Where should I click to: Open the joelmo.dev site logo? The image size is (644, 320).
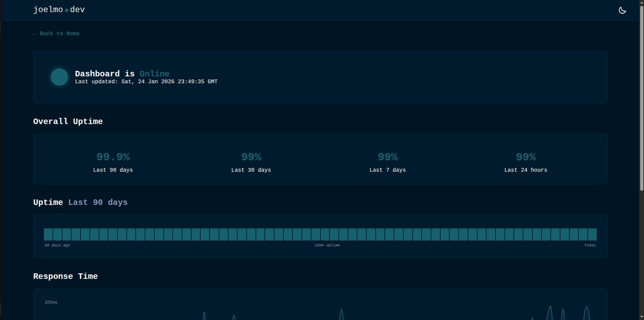pyautogui.click(x=59, y=10)
